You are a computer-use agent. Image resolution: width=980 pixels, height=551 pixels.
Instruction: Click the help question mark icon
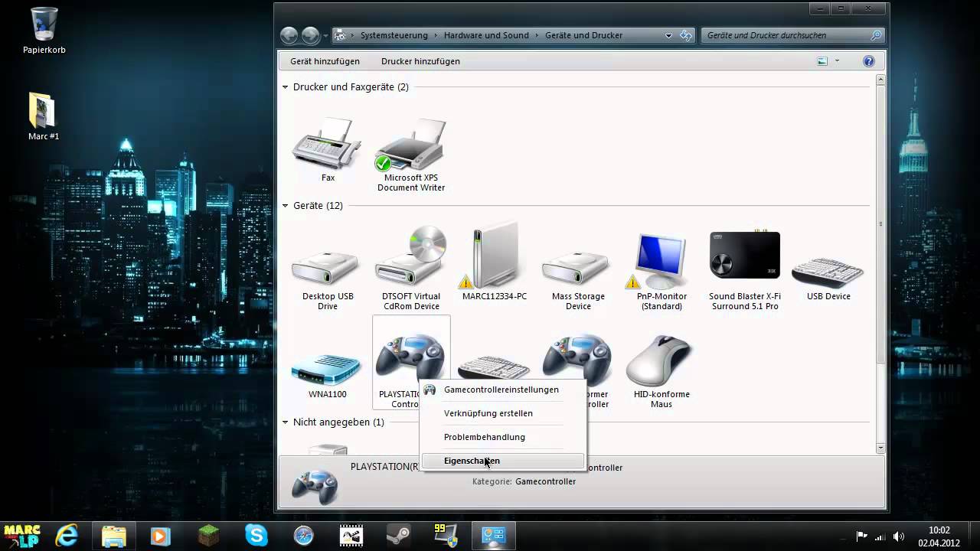point(869,61)
